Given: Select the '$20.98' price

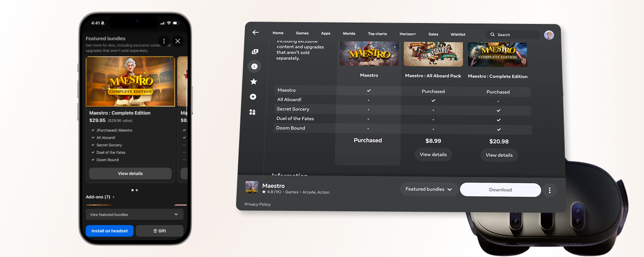Looking at the screenshot, I should [x=499, y=142].
